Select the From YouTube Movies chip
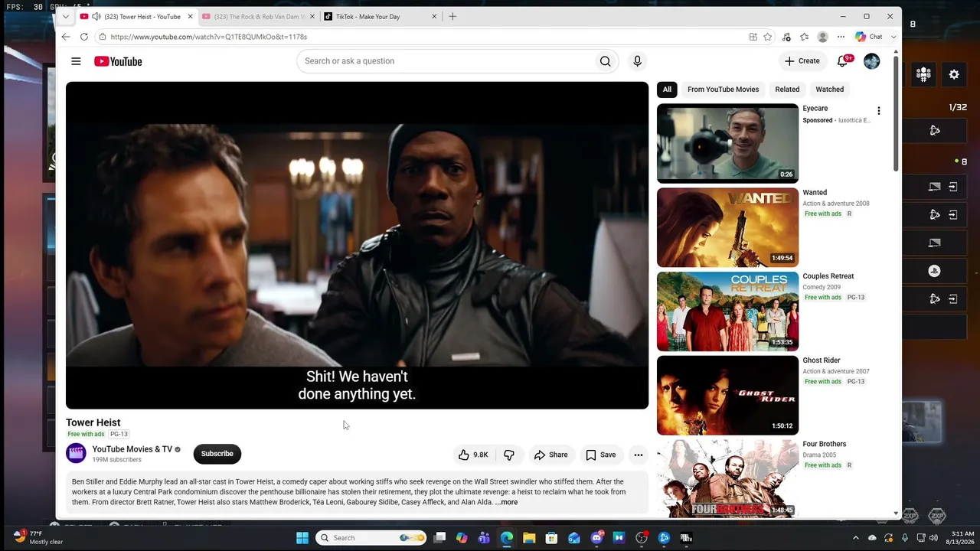Image resolution: width=980 pixels, height=551 pixels. [x=723, y=90]
